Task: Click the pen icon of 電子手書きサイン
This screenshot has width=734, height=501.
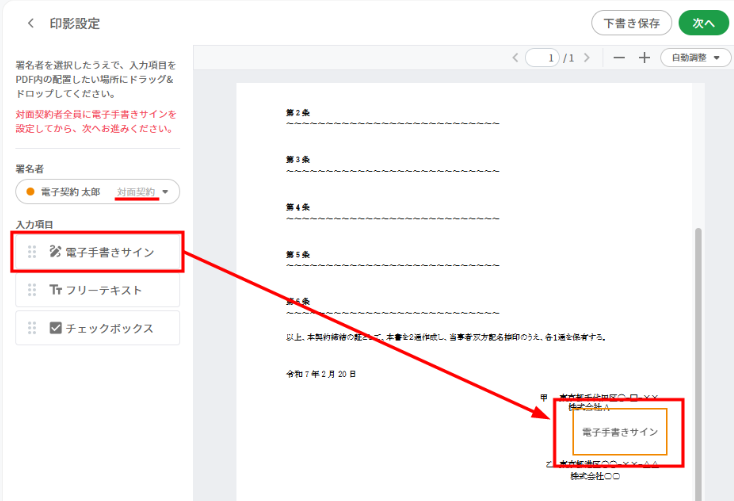Action: [x=55, y=251]
